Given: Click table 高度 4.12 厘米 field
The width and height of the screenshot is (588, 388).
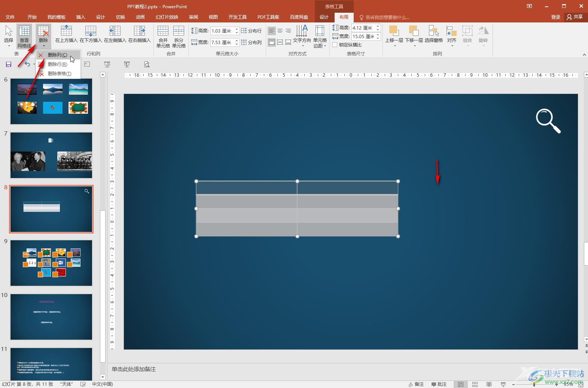Looking at the screenshot, I should [x=363, y=28].
